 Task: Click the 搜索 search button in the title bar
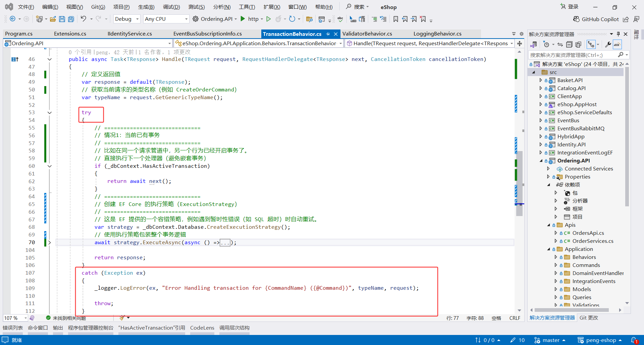click(357, 7)
